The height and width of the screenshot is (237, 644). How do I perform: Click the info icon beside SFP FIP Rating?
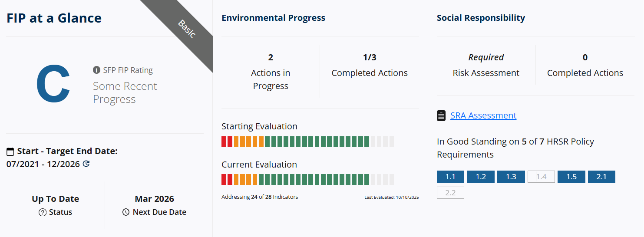tap(96, 70)
